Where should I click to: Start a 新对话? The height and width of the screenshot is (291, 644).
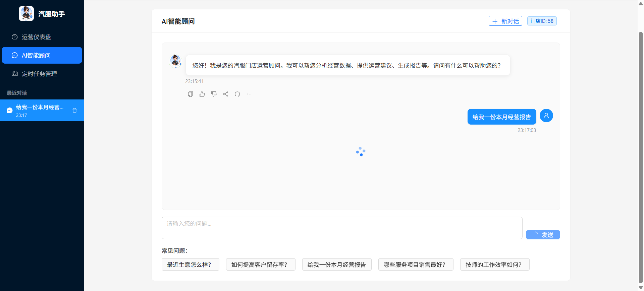tap(505, 21)
